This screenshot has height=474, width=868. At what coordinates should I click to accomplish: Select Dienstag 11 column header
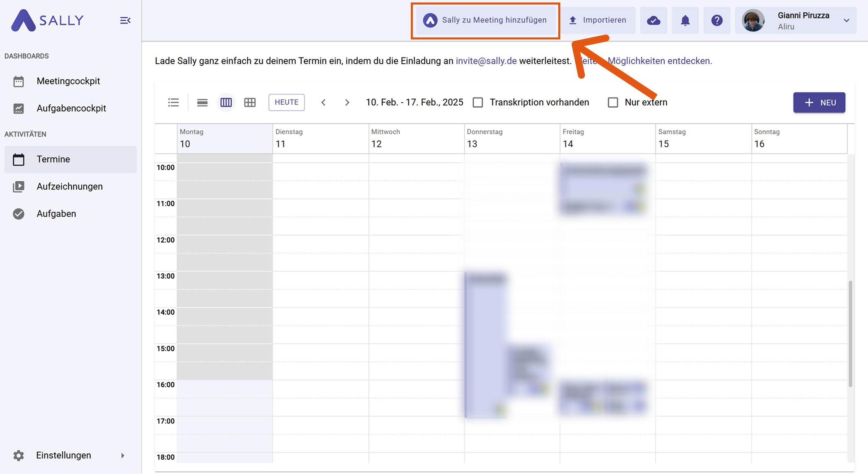point(320,139)
